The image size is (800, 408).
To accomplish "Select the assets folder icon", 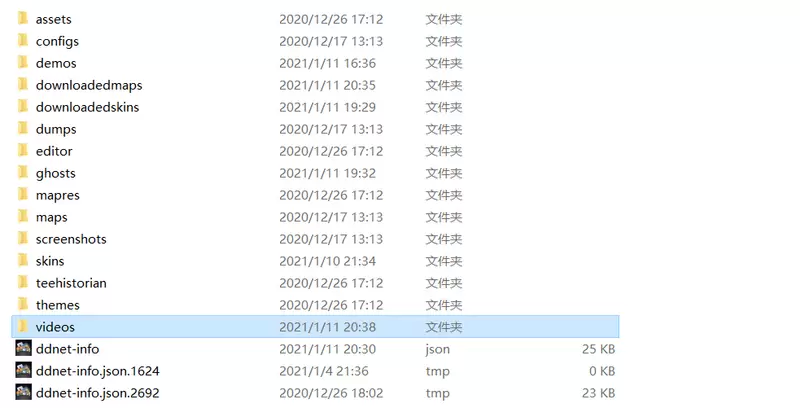I will 23,19.
